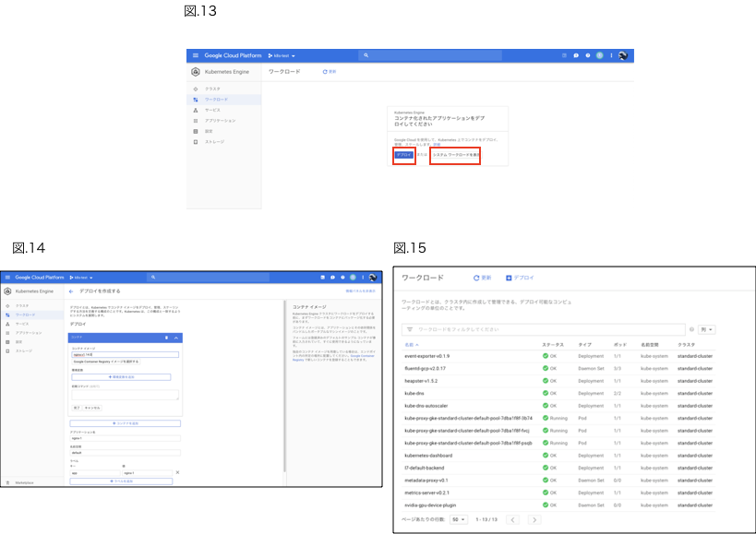Viewport: 756px width, 534px height.
Task: Click アプリケーション名 input field nginx-1
Action: tap(126, 438)
